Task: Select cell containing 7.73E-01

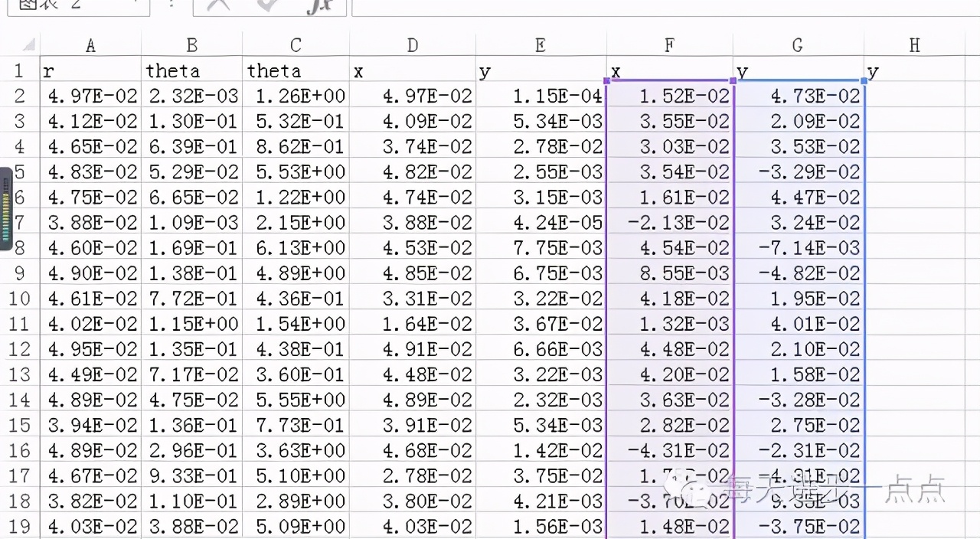Action: [296, 424]
